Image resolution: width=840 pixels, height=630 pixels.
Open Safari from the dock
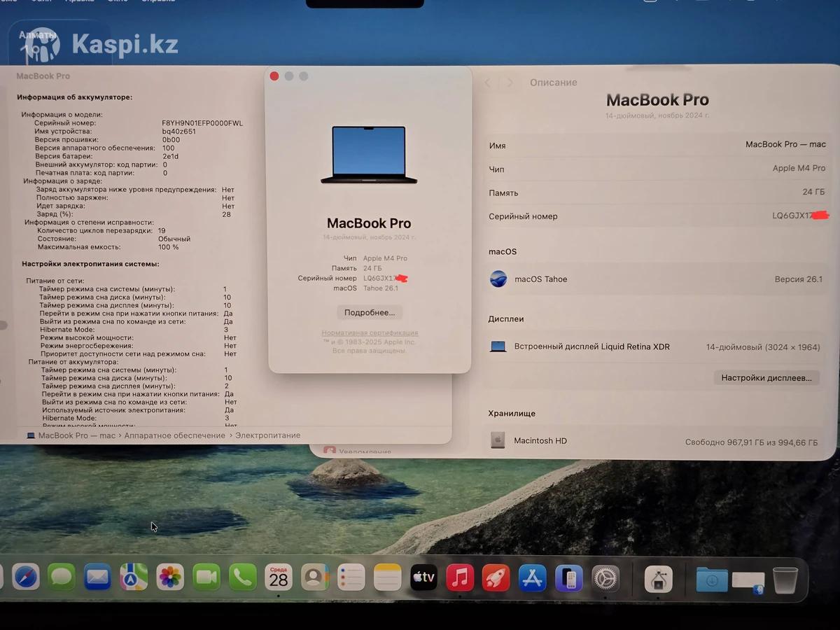26,577
